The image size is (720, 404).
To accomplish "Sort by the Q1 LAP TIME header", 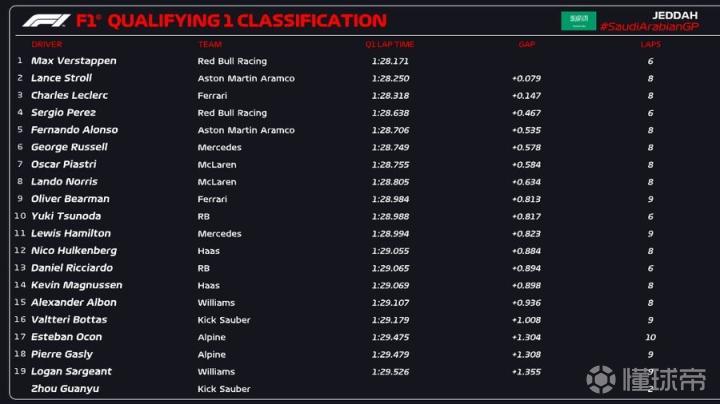I will tap(388, 45).
